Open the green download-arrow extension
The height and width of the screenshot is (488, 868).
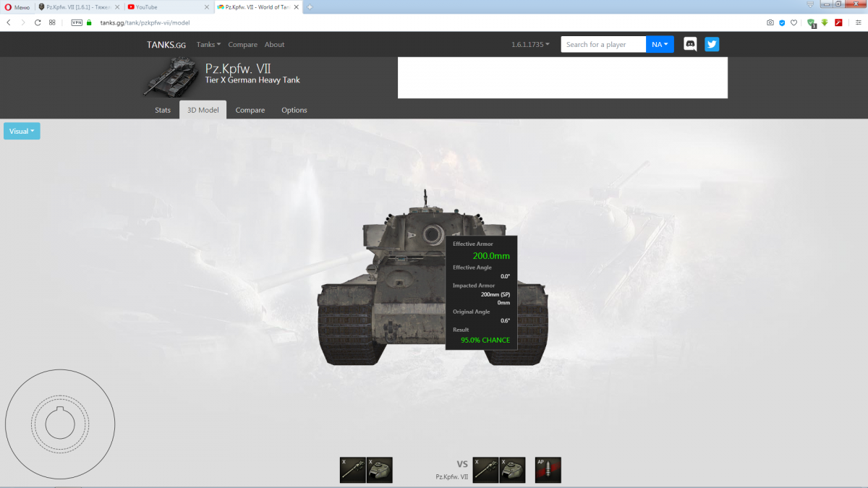tap(824, 22)
